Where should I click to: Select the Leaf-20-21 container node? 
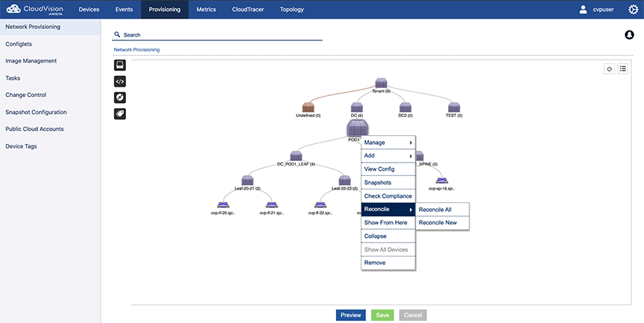247,181
